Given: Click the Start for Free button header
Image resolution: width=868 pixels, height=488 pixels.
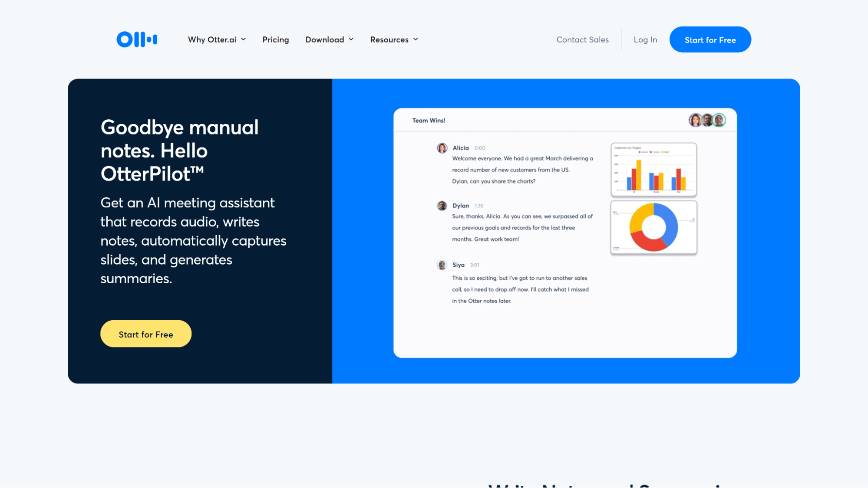Looking at the screenshot, I should click(710, 39).
